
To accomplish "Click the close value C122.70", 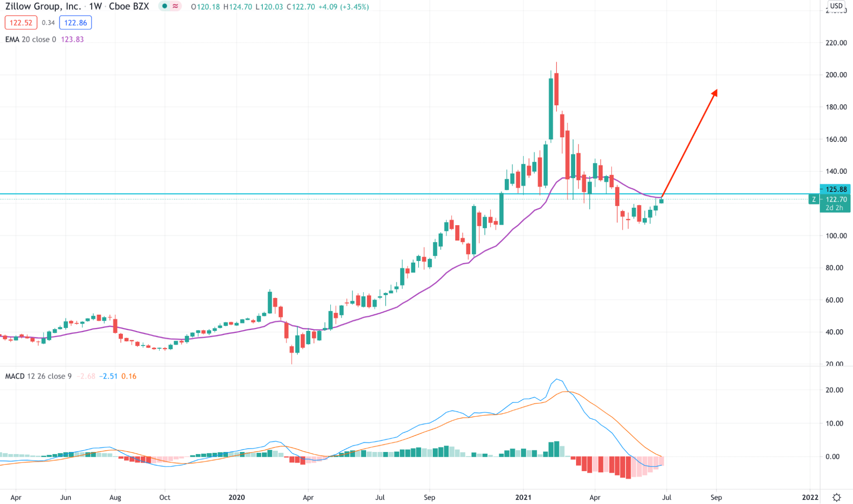I will (300, 7).
